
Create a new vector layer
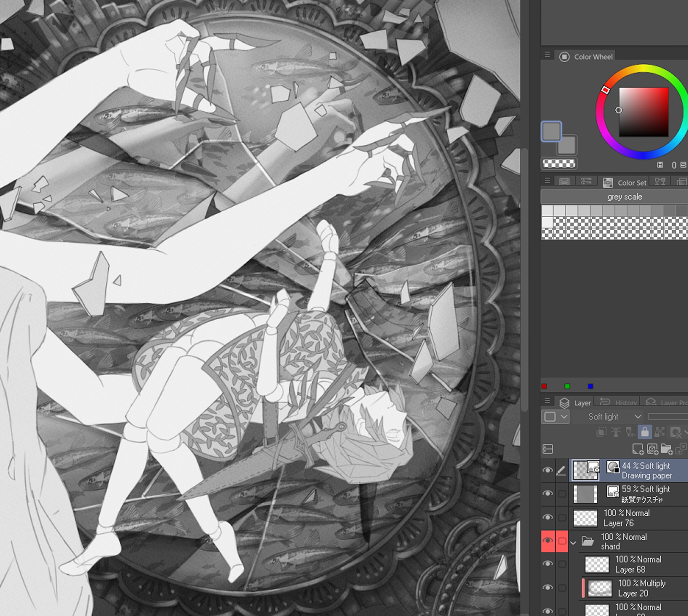click(652, 449)
